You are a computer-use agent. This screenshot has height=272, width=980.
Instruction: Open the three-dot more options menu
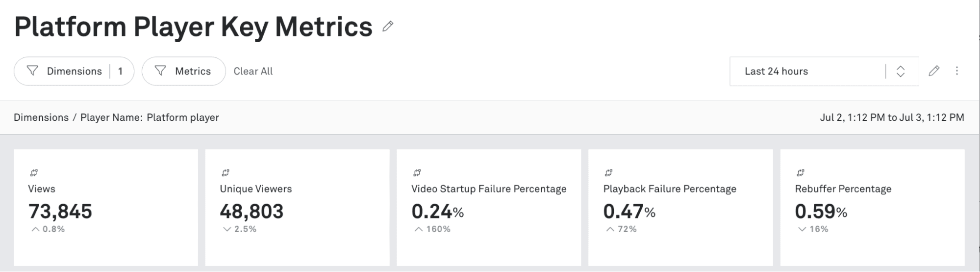(956, 71)
